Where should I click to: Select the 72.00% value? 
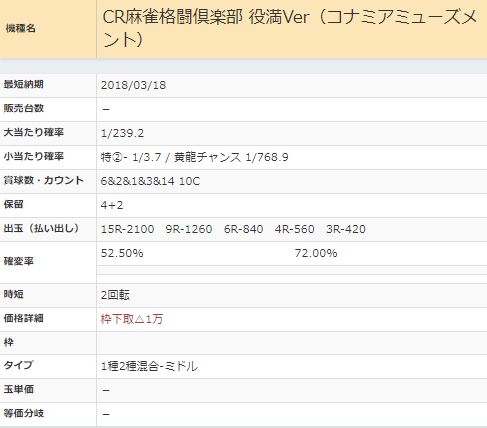point(316,253)
